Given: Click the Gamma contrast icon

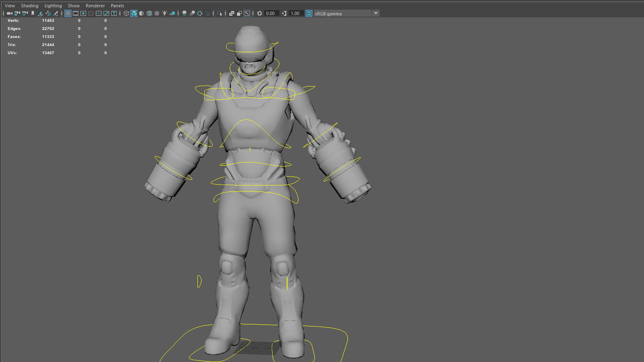Looking at the screenshot, I should [x=284, y=13].
